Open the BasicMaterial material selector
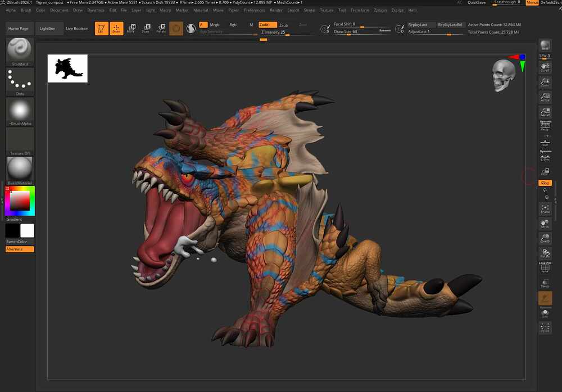Image resolution: width=562 pixels, height=392 pixels. click(x=20, y=171)
